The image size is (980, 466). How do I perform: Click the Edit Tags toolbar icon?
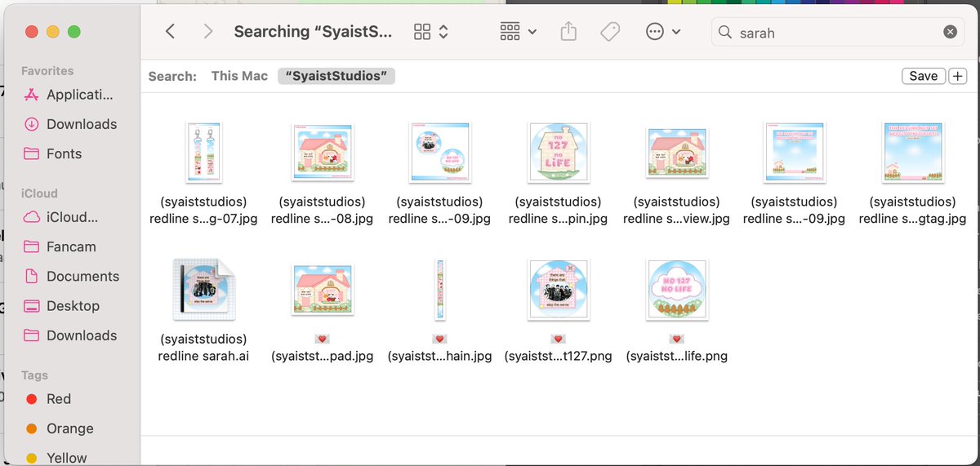[609, 32]
